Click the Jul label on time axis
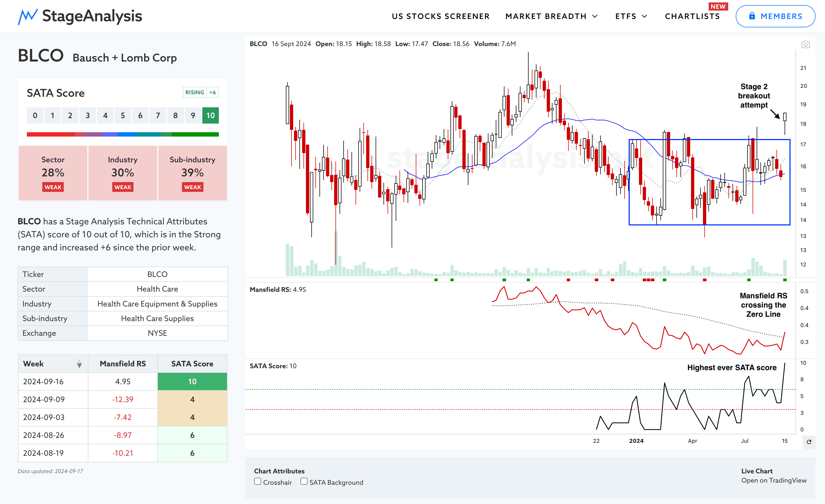 click(745, 441)
